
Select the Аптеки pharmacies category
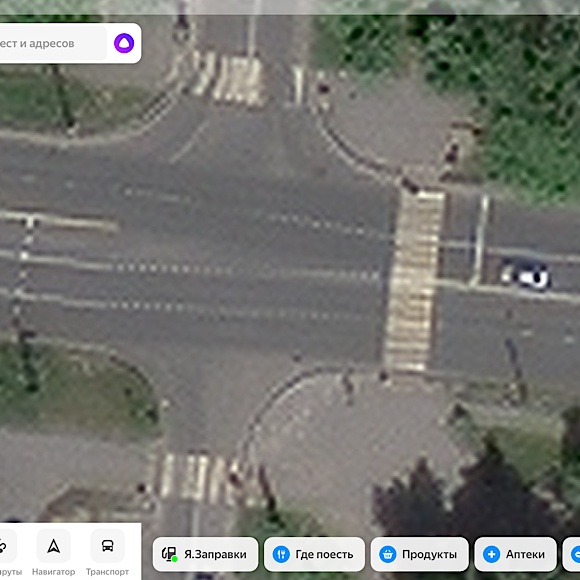coord(515,554)
